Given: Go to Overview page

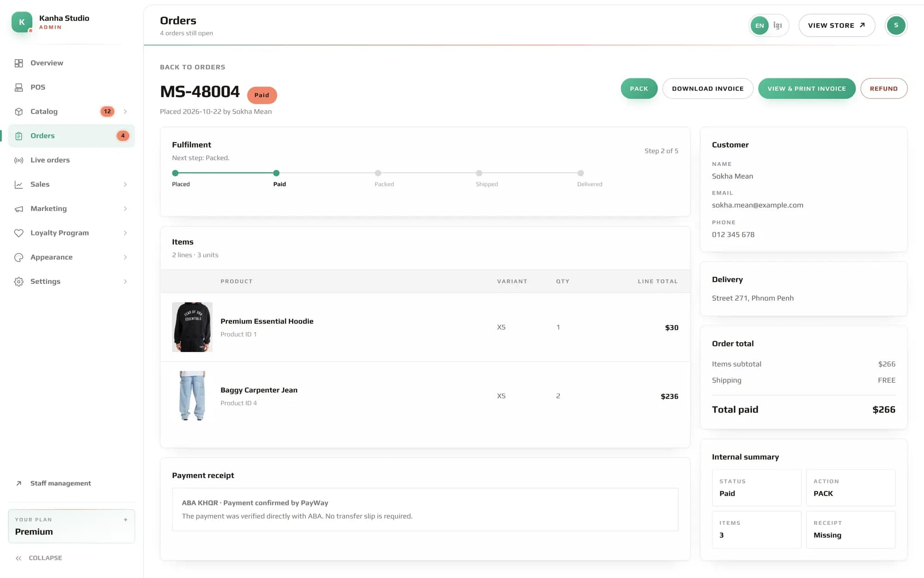Looking at the screenshot, I should pyautogui.click(x=72, y=63).
